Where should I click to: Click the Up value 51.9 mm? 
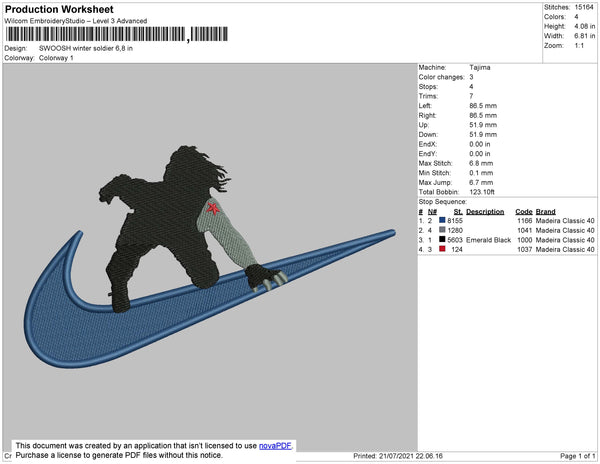coord(483,125)
